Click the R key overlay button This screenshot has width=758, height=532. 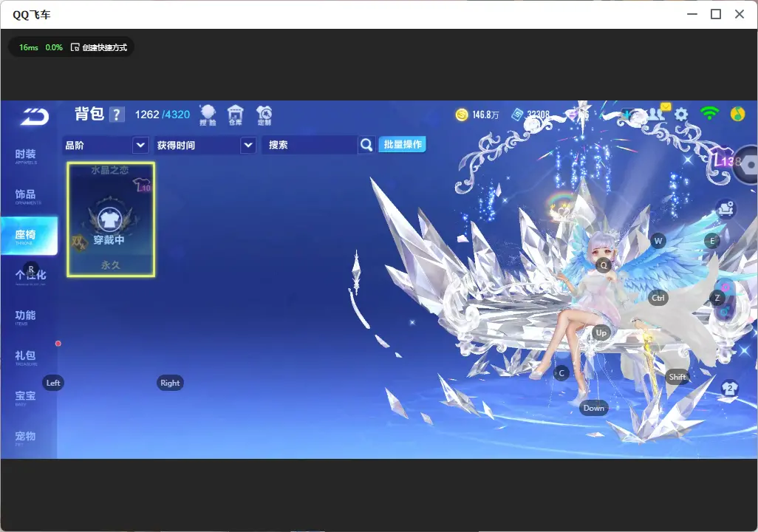click(x=31, y=269)
